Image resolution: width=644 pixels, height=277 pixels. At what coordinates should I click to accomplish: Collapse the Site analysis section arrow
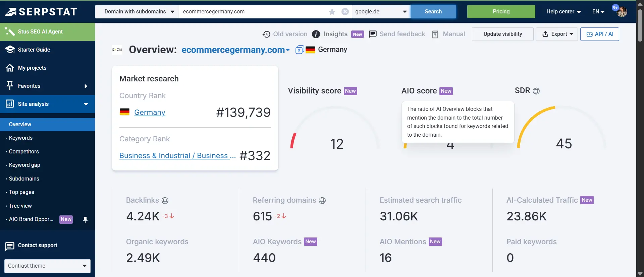pos(86,104)
